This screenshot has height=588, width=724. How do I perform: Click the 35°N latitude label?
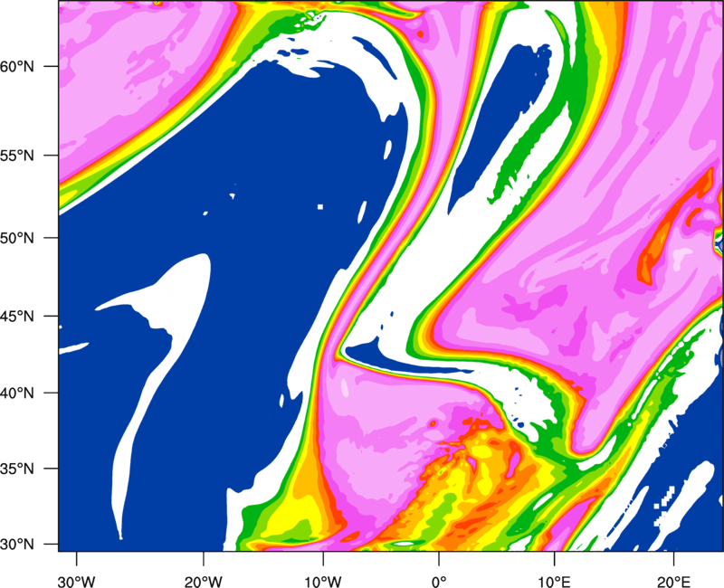tap(17, 469)
